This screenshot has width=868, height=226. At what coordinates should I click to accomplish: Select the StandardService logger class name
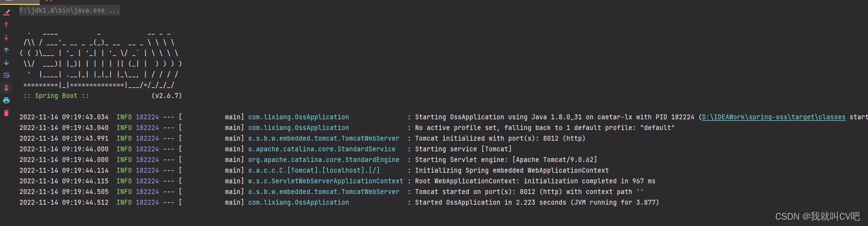click(321, 149)
